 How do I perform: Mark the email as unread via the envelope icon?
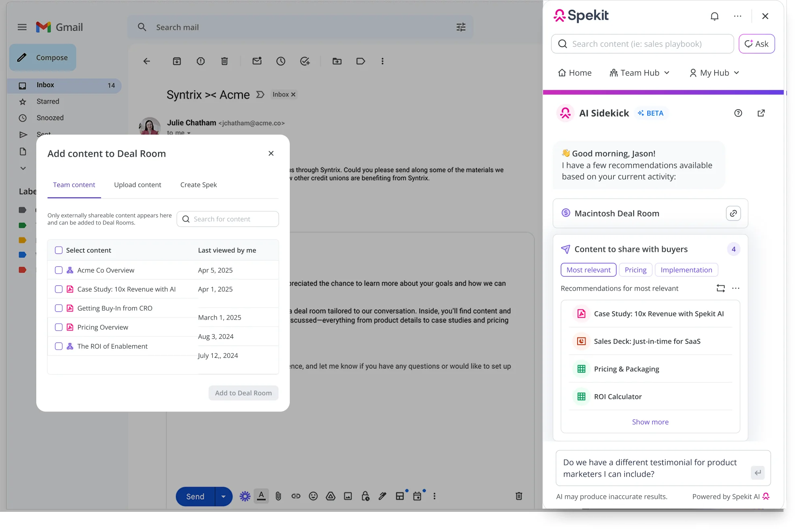click(257, 61)
